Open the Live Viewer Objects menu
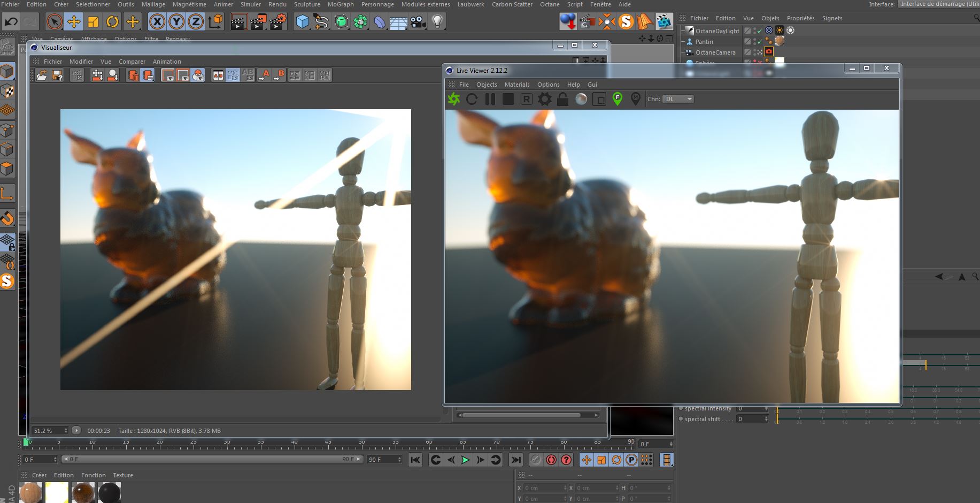 coord(487,85)
